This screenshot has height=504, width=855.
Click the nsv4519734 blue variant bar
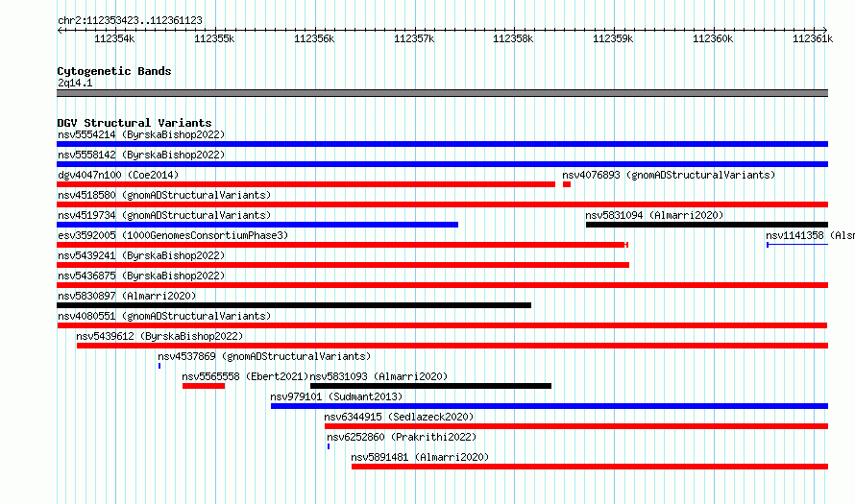(x=257, y=225)
